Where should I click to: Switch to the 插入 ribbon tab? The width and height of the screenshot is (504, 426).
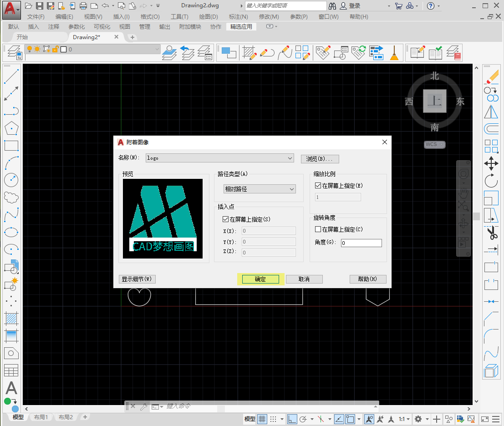(33, 27)
